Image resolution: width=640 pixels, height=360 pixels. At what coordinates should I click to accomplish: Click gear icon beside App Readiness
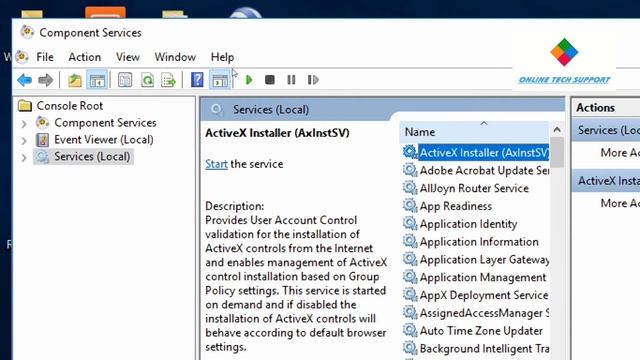409,205
